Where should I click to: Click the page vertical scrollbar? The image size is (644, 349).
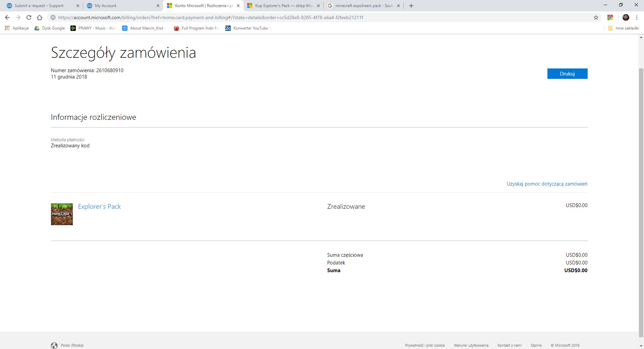pyautogui.click(x=641, y=203)
